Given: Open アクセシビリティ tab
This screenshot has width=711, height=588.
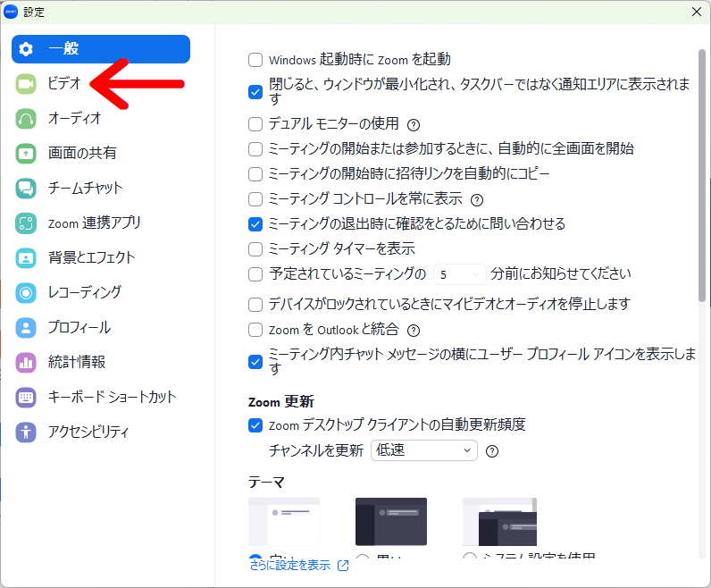Looking at the screenshot, I should [101, 432].
